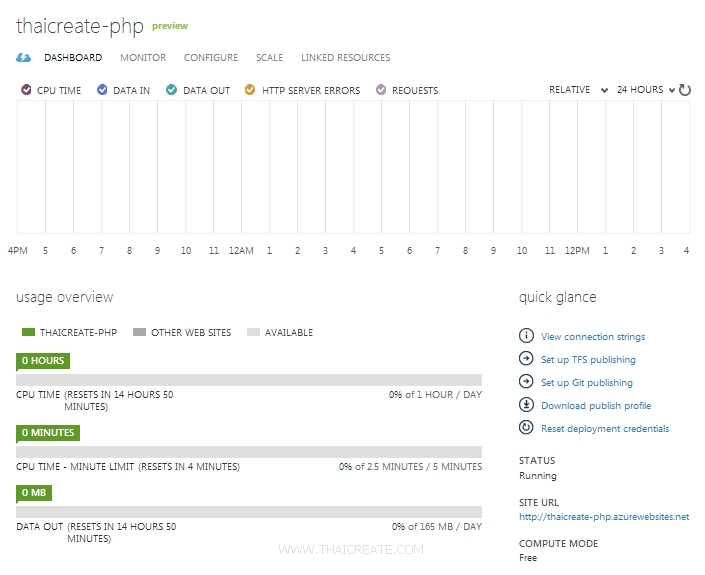Open the thaicreate-php.azurewebsites.net site URL
This screenshot has width=705, height=575.
point(604,517)
